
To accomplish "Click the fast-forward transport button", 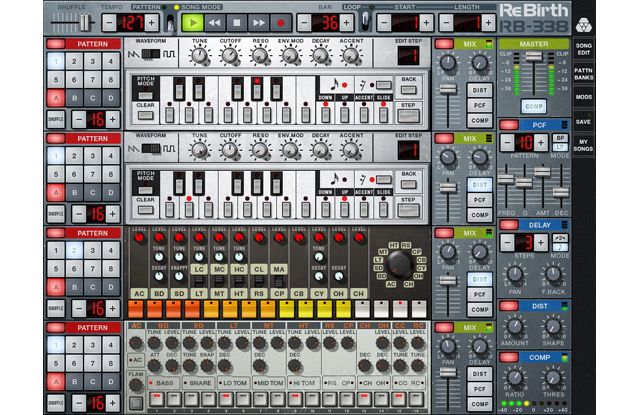I will tap(258, 22).
